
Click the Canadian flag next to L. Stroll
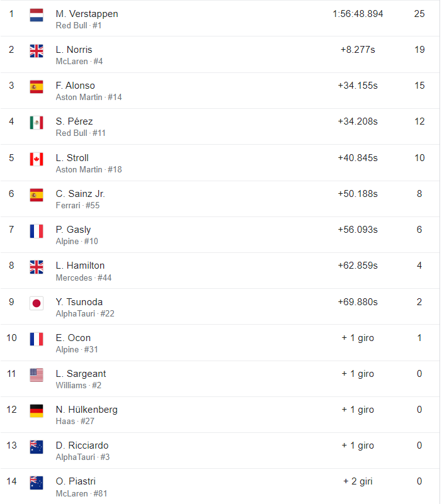37,159
